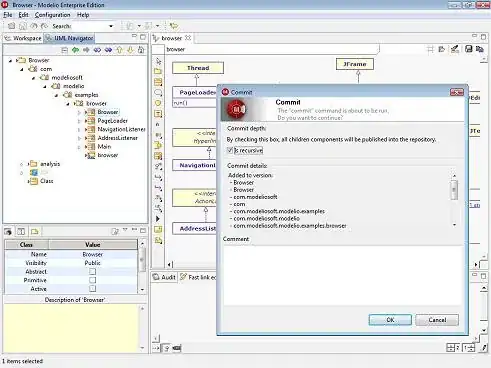Open the File menu
Screen dimensions: 491x368
point(8,15)
